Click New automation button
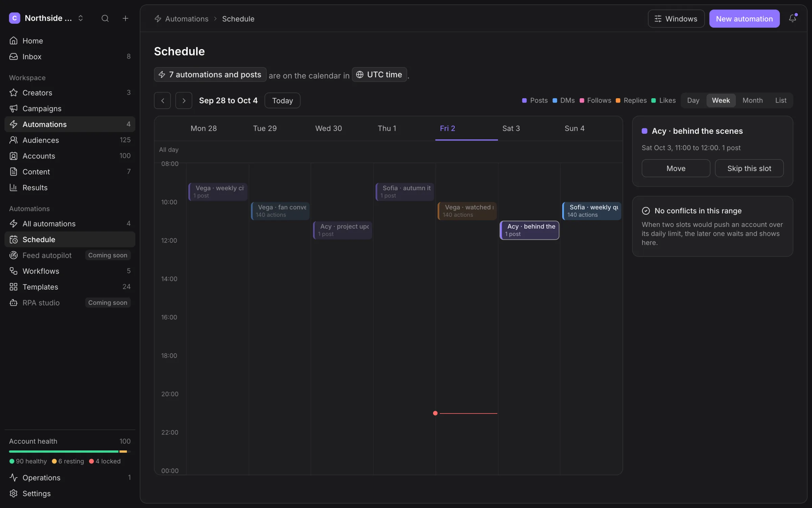The image size is (812, 508). (744, 19)
